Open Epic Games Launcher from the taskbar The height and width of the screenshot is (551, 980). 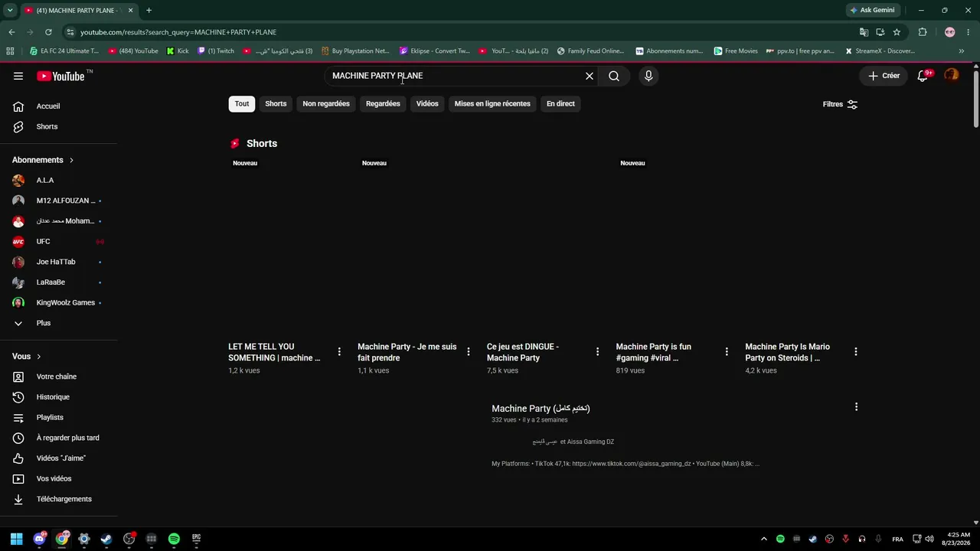pos(196,539)
